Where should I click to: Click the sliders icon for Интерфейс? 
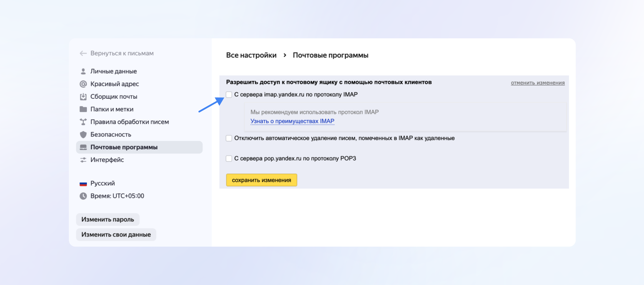tap(83, 160)
